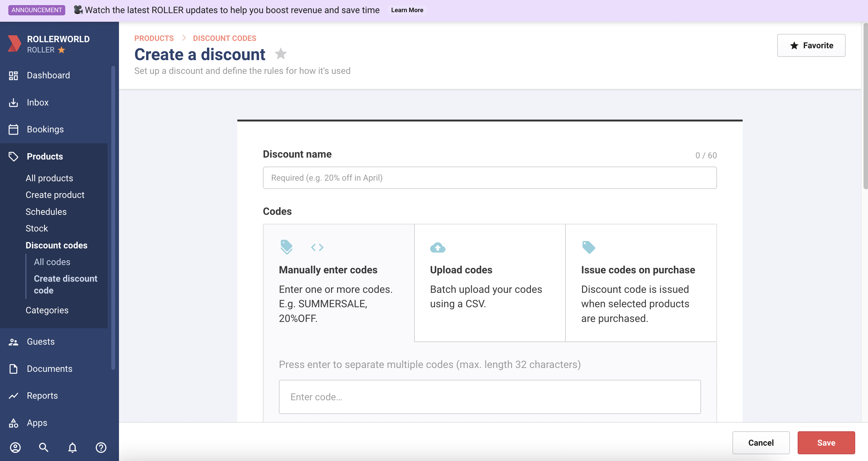Click the sidebar scrollbar

pyautogui.click(x=113, y=218)
